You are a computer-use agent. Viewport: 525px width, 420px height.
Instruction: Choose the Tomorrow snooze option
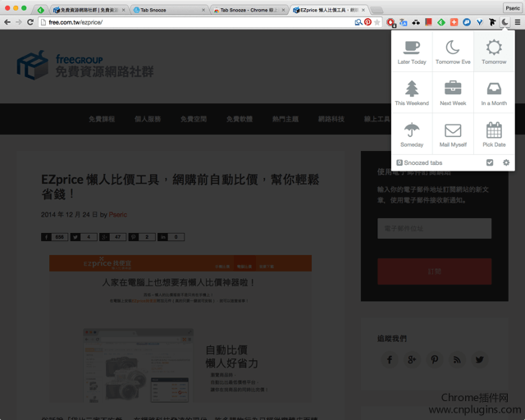[x=494, y=52]
